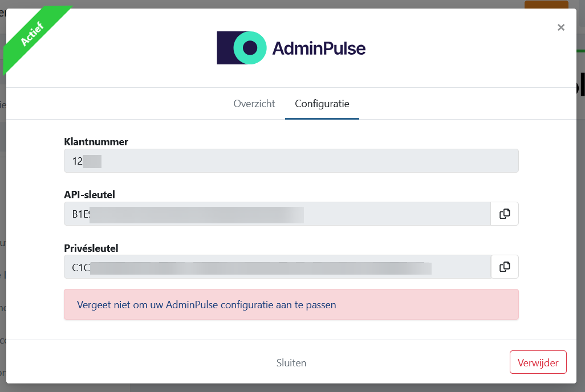The image size is (585, 392).
Task: Click the copy icon nearest the warning banner
Action: tap(504, 266)
